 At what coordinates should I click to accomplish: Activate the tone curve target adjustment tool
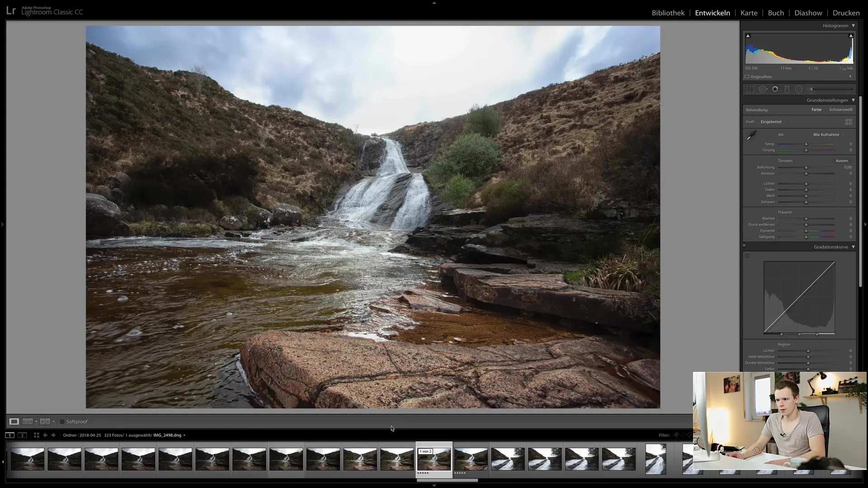pyautogui.click(x=747, y=256)
